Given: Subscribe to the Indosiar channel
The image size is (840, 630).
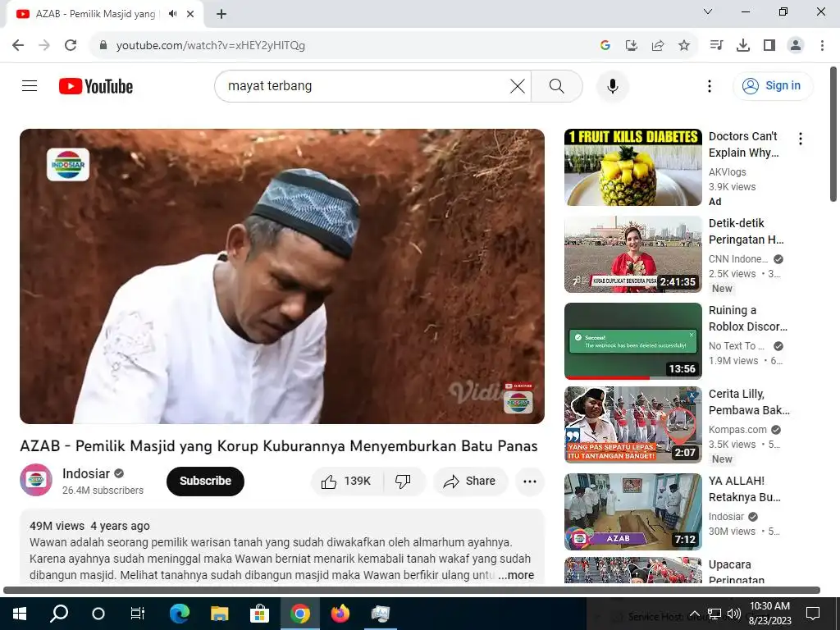Looking at the screenshot, I should pos(205,481).
